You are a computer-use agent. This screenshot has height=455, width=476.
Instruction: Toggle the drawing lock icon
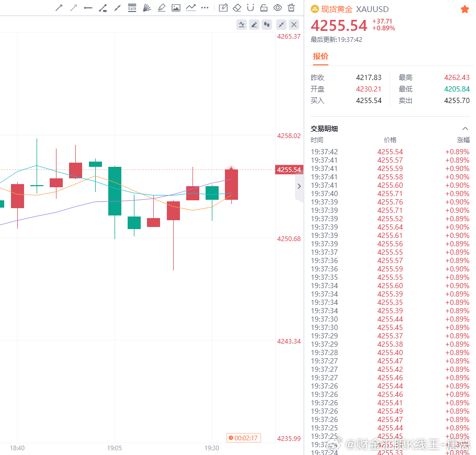pyautogui.click(x=264, y=8)
